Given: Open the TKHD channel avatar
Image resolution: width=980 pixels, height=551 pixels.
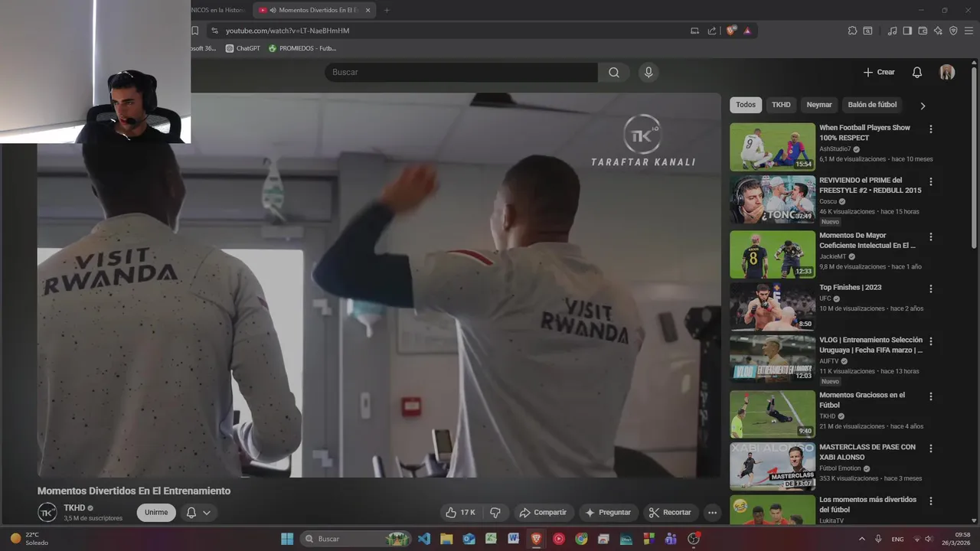Looking at the screenshot, I should pos(47,513).
